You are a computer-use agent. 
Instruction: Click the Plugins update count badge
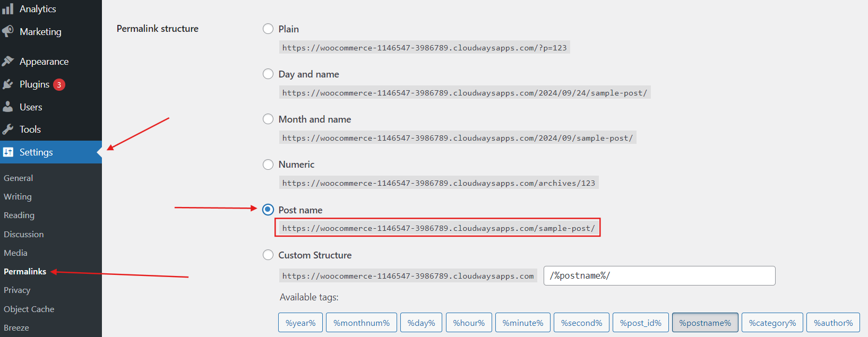pos(59,85)
